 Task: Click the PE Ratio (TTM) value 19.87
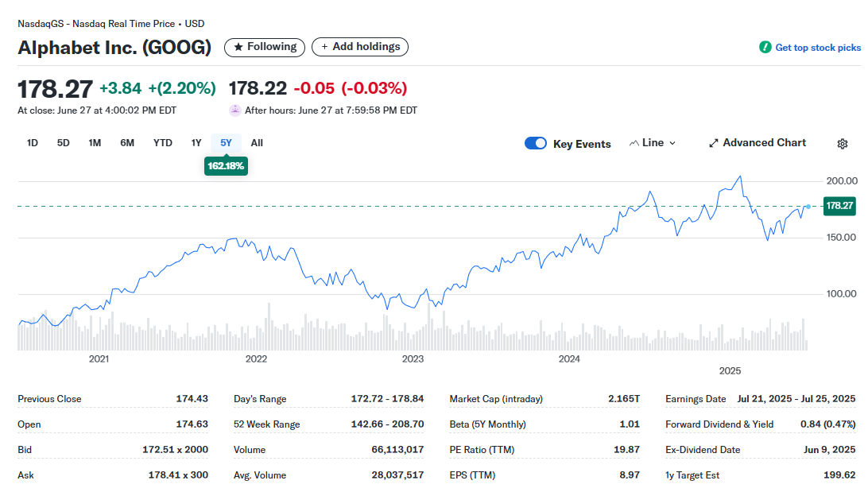(626, 449)
